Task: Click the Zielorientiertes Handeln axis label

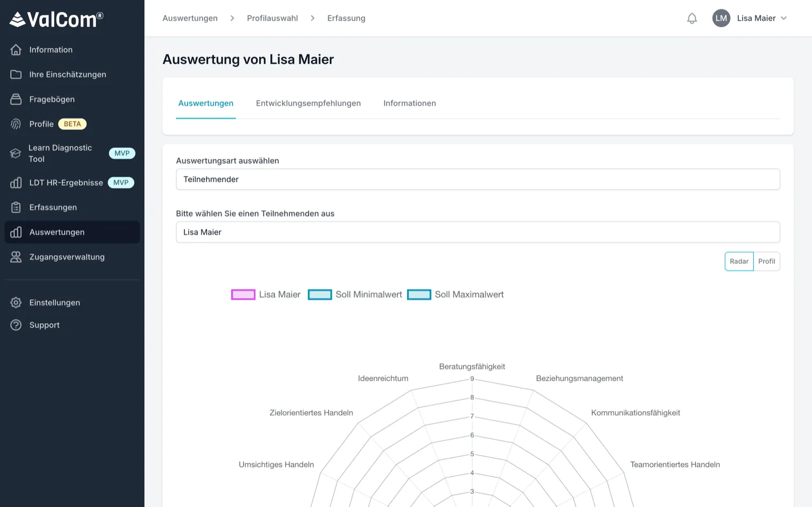Action: pyautogui.click(x=311, y=413)
